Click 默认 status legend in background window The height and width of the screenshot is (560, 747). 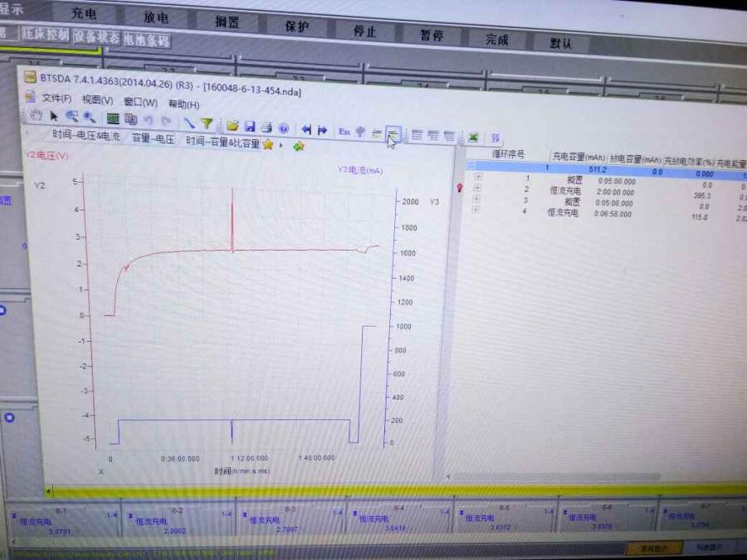pos(561,43)
